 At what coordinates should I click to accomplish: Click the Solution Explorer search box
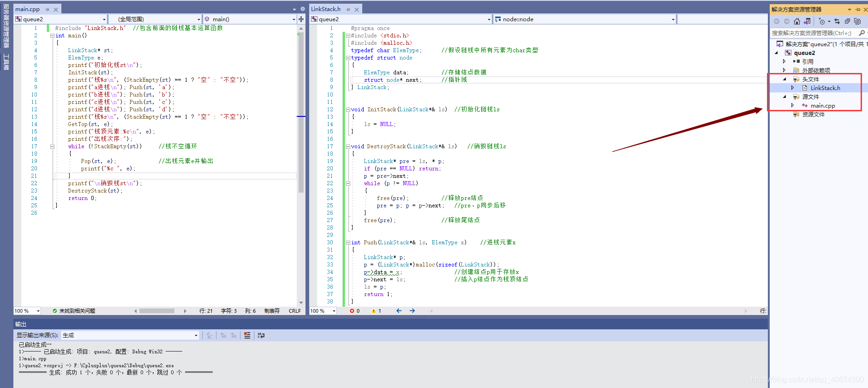[814, 33]
